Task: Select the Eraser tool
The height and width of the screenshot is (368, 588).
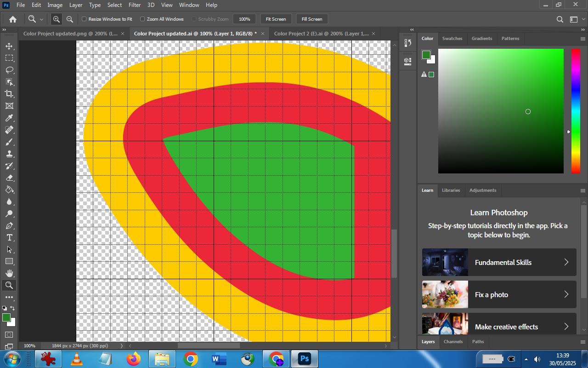Action: coord(9,178)
